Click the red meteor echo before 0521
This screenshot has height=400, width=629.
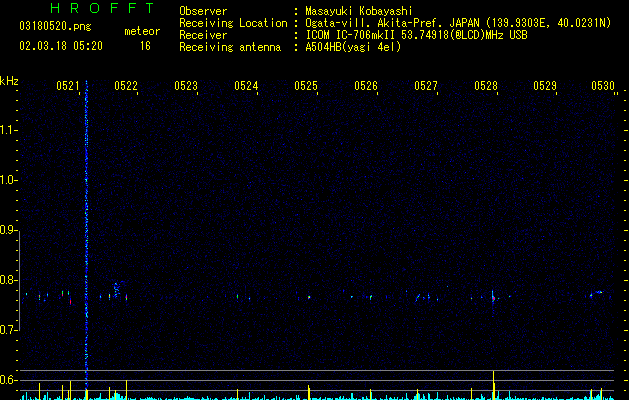click(x=71, y=301)
